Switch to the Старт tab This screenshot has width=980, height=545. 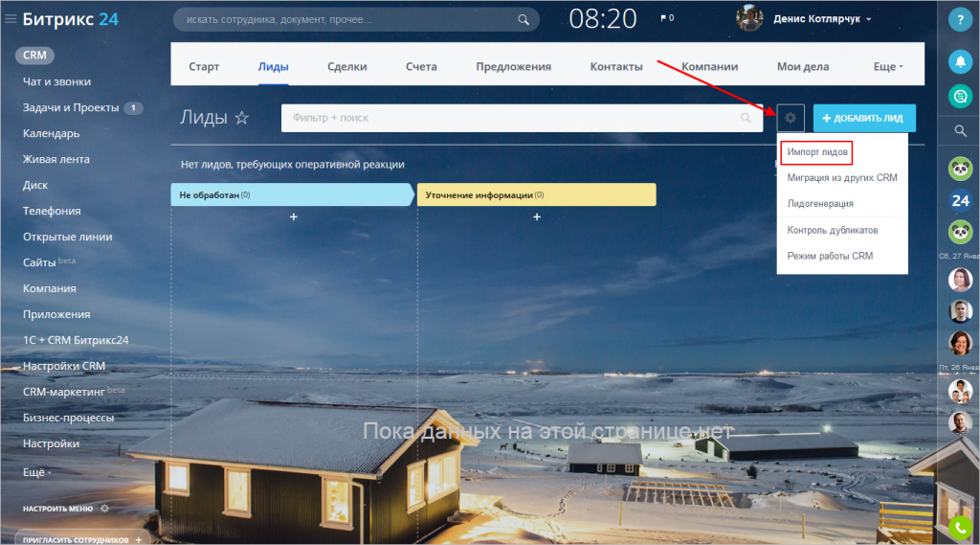(204, 66)
